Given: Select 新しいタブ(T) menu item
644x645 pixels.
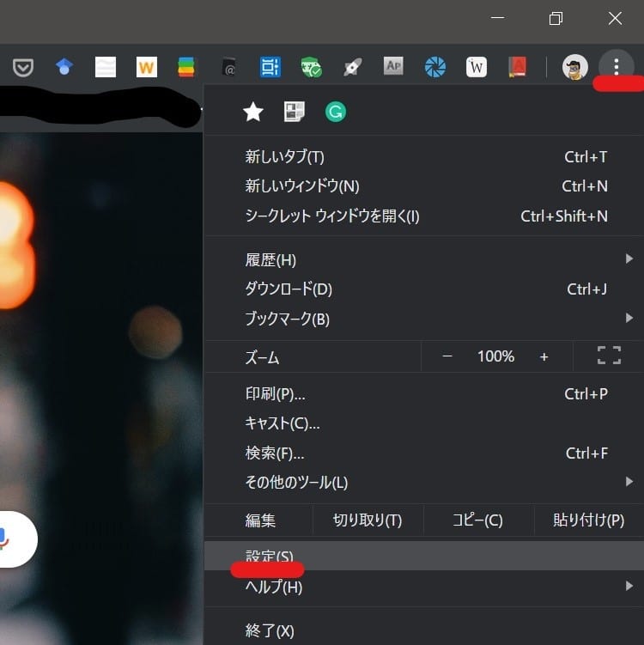Looking at the screenshot, I should point(424,157).
